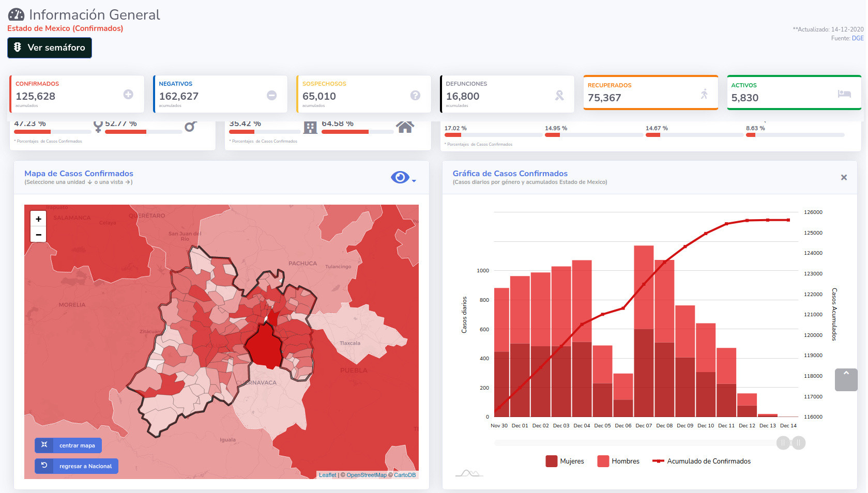Click the PACHUCA label on map

302,264
